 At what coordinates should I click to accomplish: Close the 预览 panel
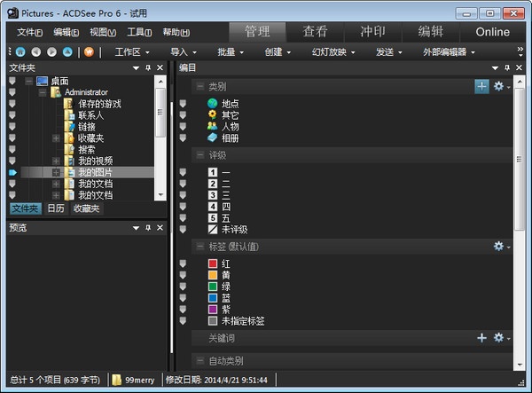pos(160,228)
